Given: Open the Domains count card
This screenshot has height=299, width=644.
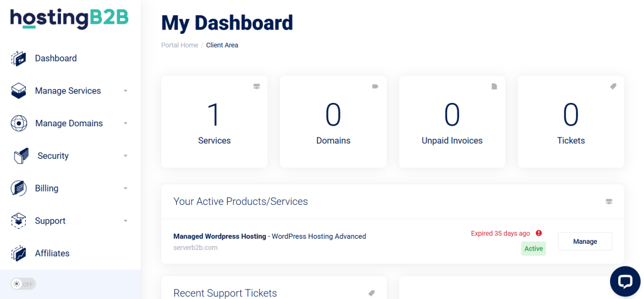Looking at the screenshot, I should (333, 121).
